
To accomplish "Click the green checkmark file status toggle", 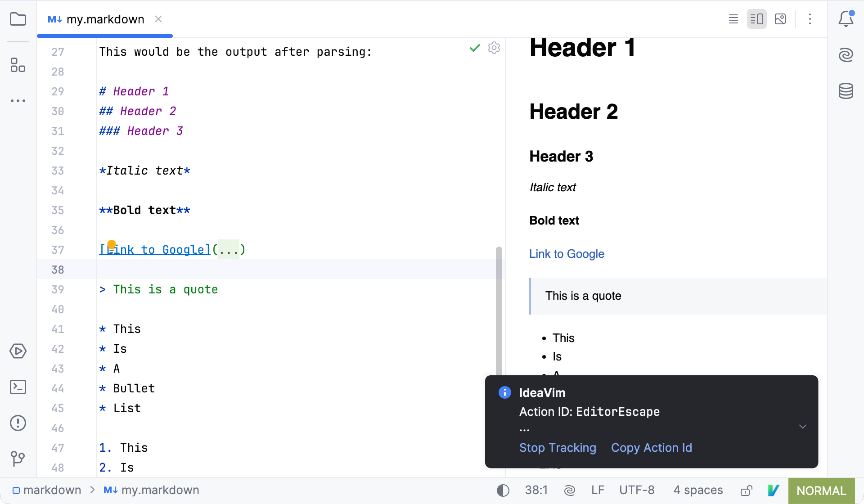I will 475,48.
